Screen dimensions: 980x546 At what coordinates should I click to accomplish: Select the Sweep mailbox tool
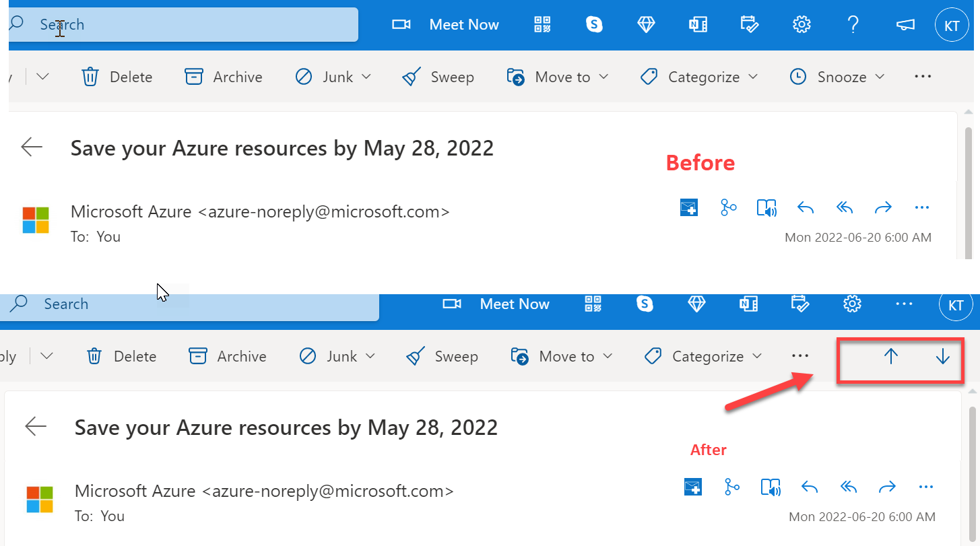(x=438, y=76)
